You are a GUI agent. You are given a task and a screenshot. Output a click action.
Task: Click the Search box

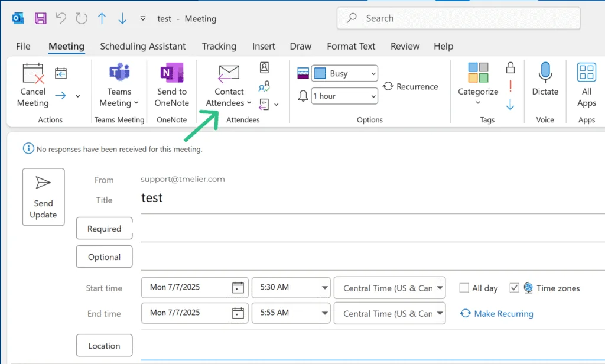point(458,18)
